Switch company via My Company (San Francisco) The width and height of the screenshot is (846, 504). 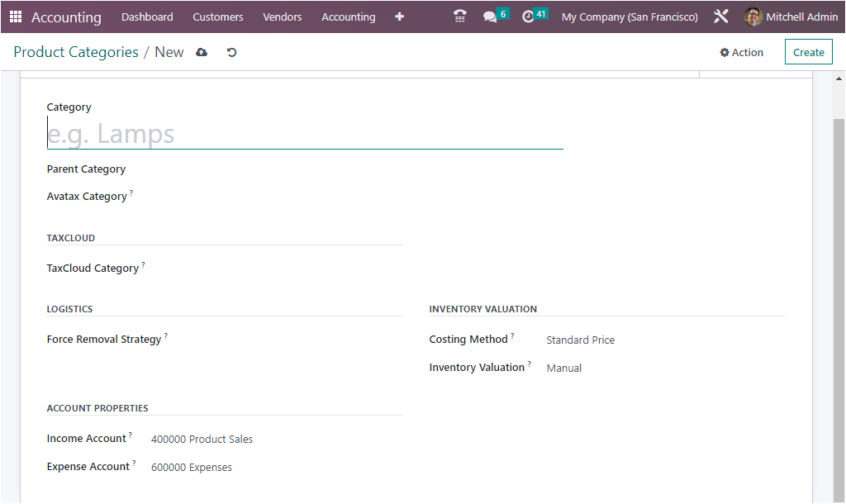[629, 17]
